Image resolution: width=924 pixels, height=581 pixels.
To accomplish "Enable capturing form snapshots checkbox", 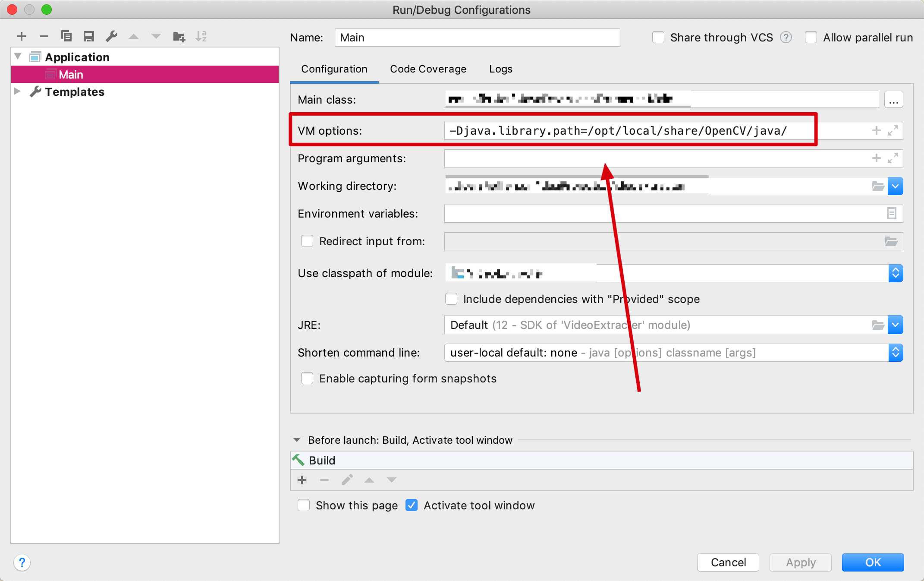I will coord(307,379).
